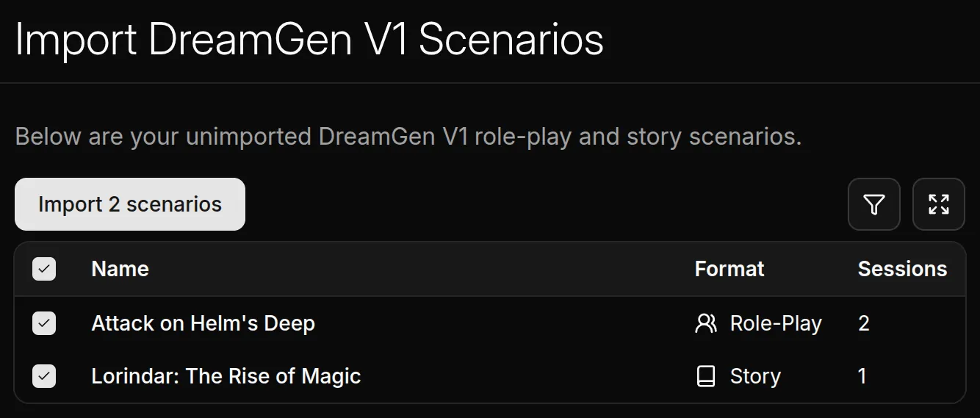The width and height of the screenshot is (980, 418).
Task: Click the Sessions column header
Action: [902, 269]
